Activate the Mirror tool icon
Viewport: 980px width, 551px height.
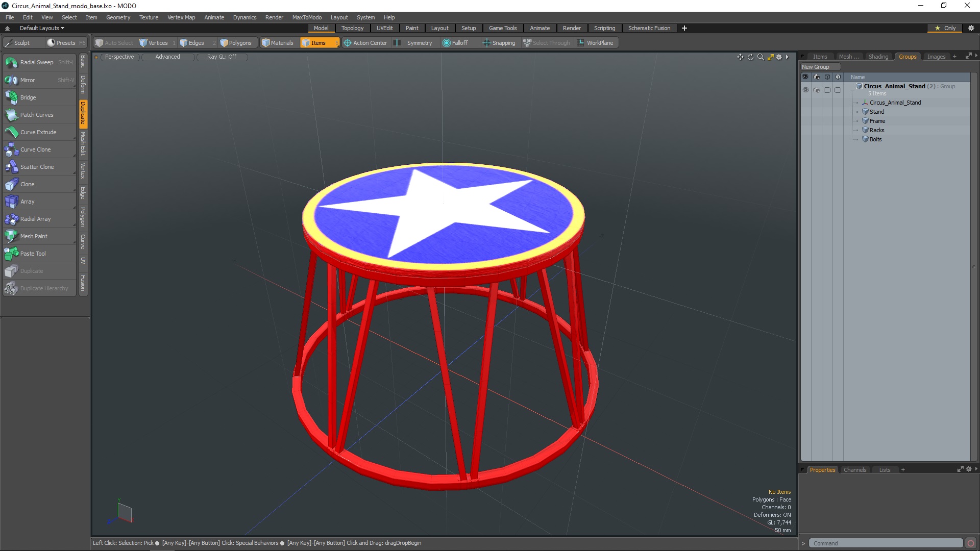click(x=11, y=80)
